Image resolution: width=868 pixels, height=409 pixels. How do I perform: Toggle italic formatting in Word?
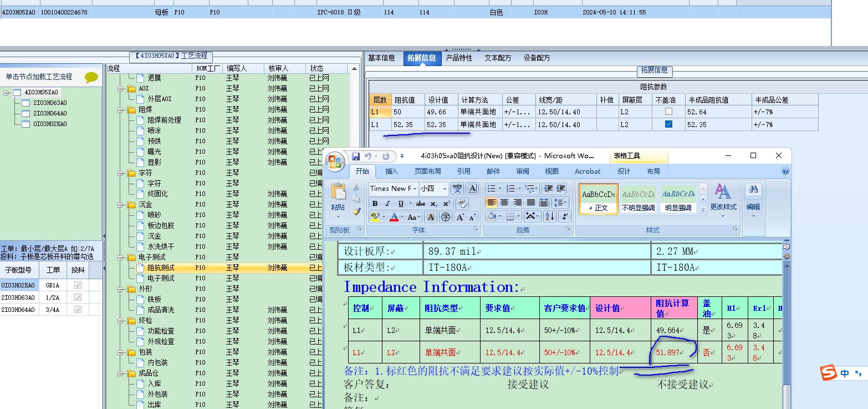pos(387,204)
